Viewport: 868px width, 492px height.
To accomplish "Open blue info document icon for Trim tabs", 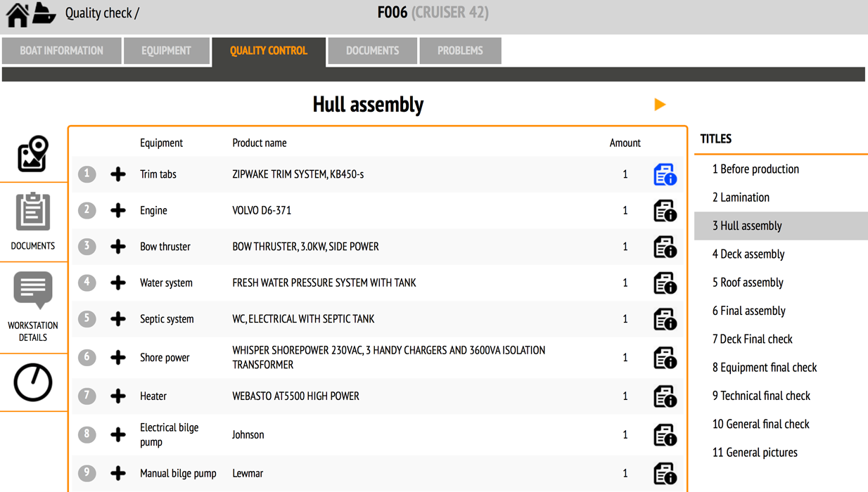I will pos(665,174).
